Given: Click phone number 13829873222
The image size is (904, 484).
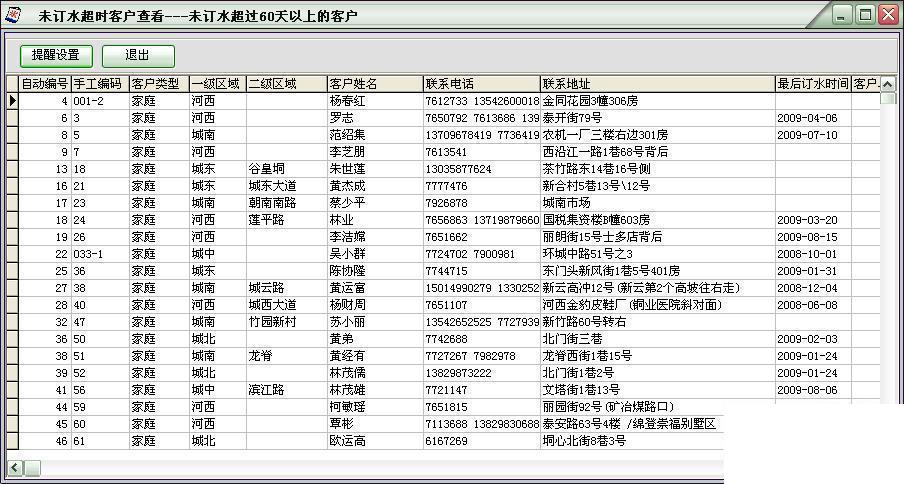Looking at the screenshot, I should click(x=458, y=373).
